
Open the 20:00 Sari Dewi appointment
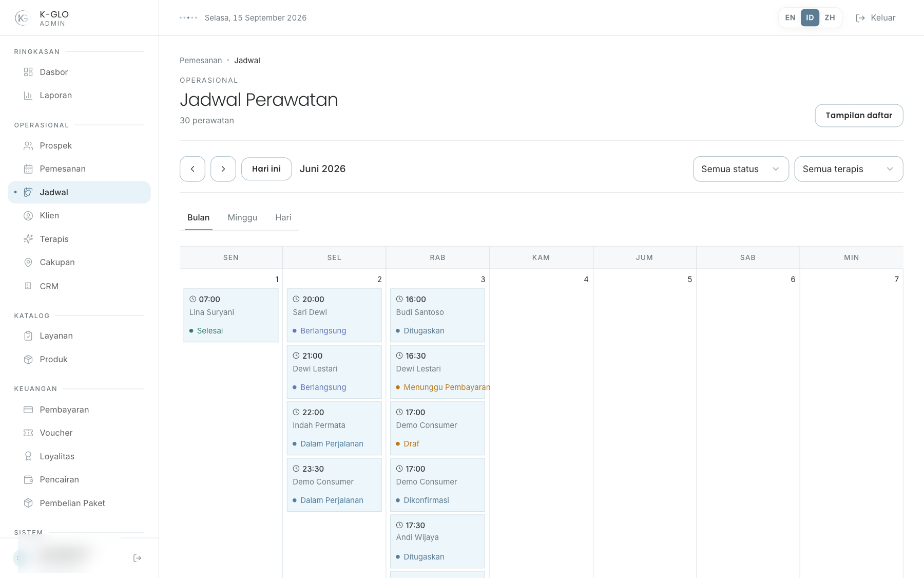coord(334,315)
